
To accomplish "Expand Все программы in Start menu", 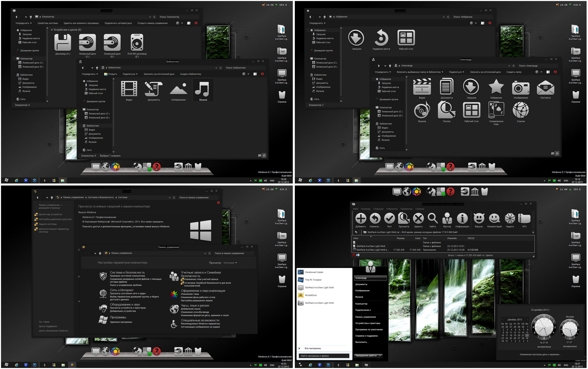I will click(312, 349).
